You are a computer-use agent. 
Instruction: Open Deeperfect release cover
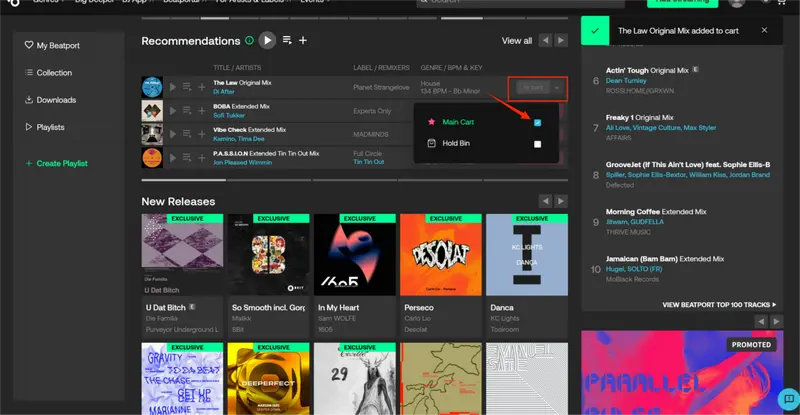tap(268, 379)
